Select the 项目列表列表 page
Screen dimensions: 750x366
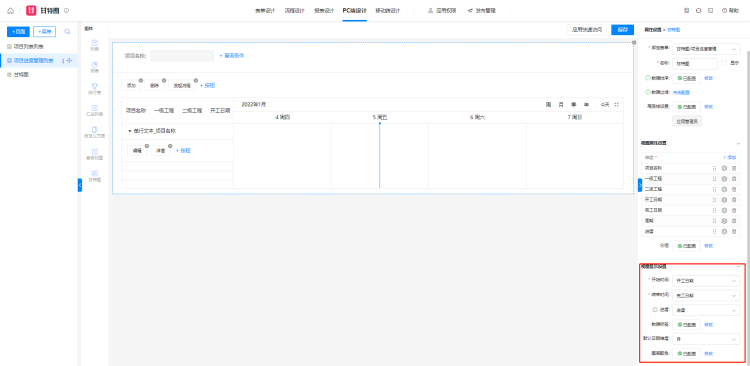(28, 46)
